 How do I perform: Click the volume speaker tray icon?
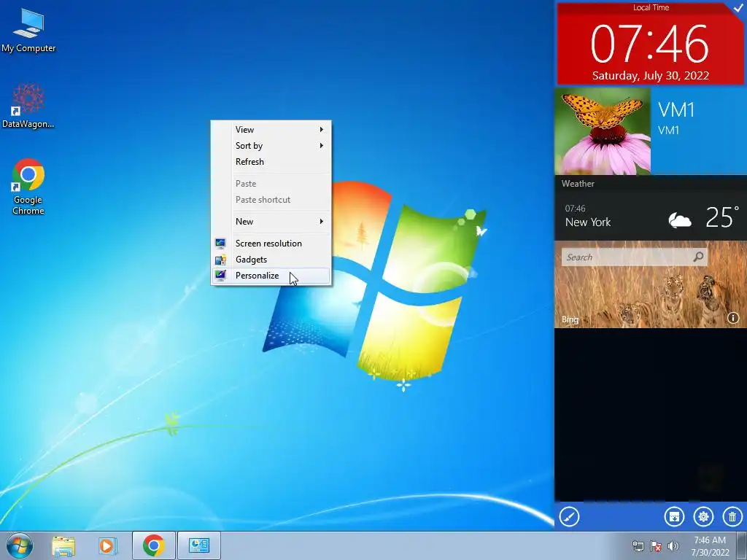pos(673,546)
